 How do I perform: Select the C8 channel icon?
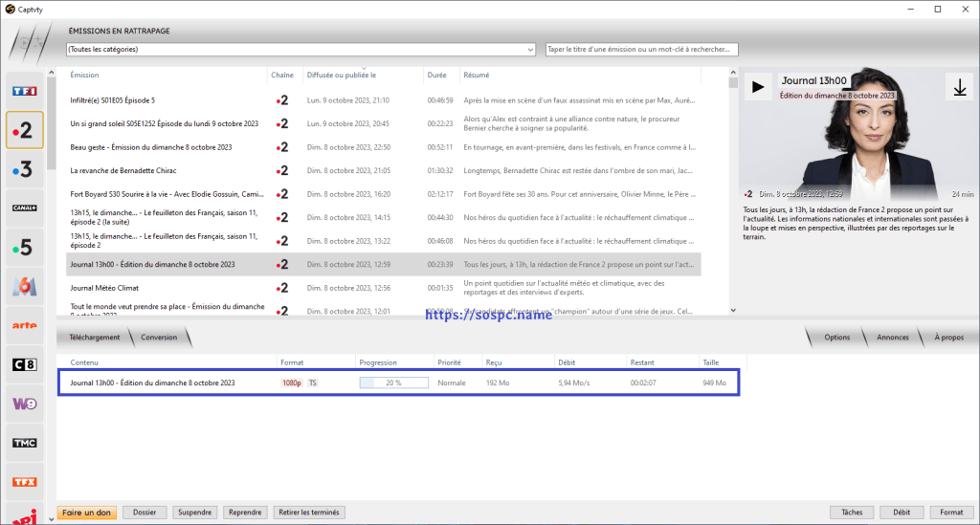pyautogui.click(x=25, y=364)
